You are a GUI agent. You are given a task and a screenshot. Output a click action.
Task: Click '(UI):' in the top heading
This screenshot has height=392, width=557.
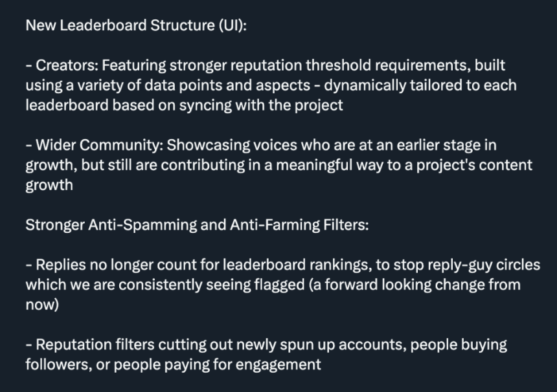233,25
